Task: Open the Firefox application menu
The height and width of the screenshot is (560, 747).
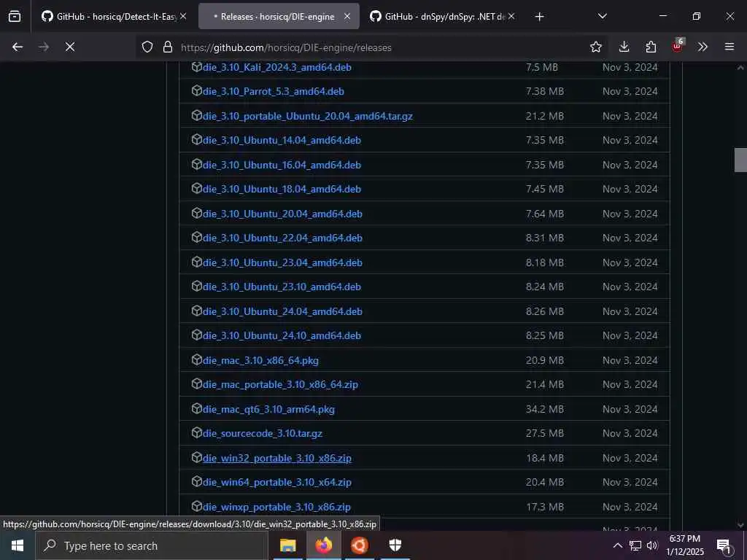Action: (729, 47)
